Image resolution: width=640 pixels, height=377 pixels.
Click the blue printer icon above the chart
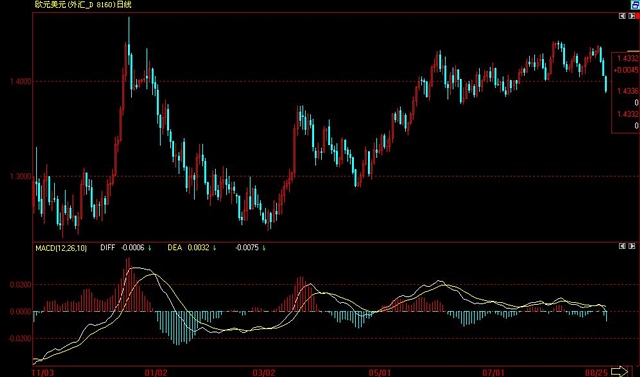coord(636,4)
